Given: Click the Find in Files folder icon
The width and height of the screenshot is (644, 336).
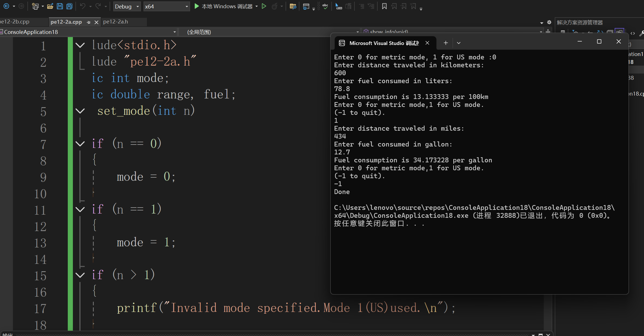Looking at the screenshot, I should point(293,6).
